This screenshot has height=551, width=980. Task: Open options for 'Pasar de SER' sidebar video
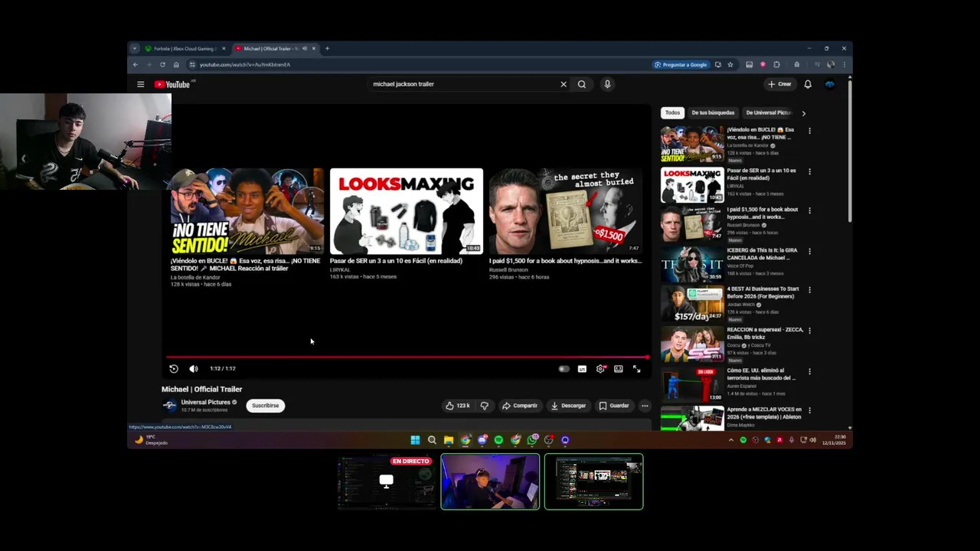809,171
